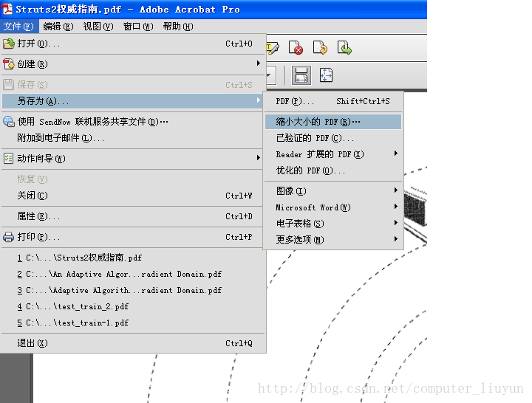Expand the 动作向导(W) submenu
The height and width of the screenshot is (403, 532).
pos(132,158)
